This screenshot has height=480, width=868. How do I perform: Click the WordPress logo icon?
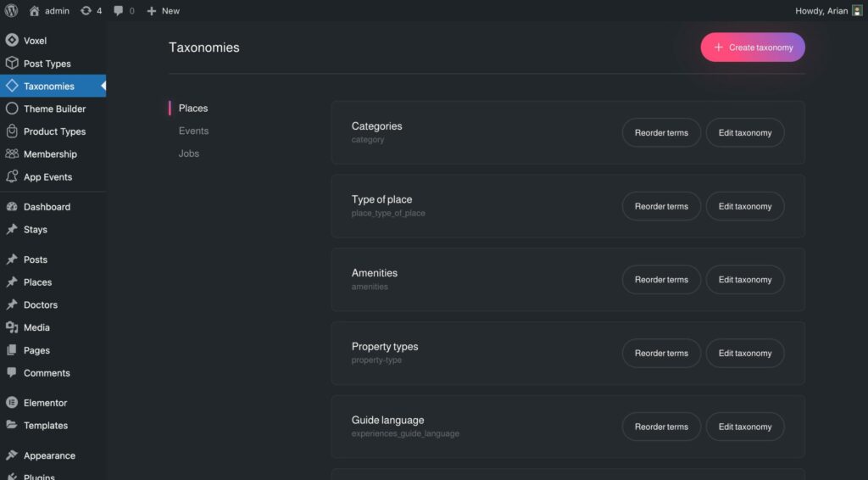[x=12, y=11]
